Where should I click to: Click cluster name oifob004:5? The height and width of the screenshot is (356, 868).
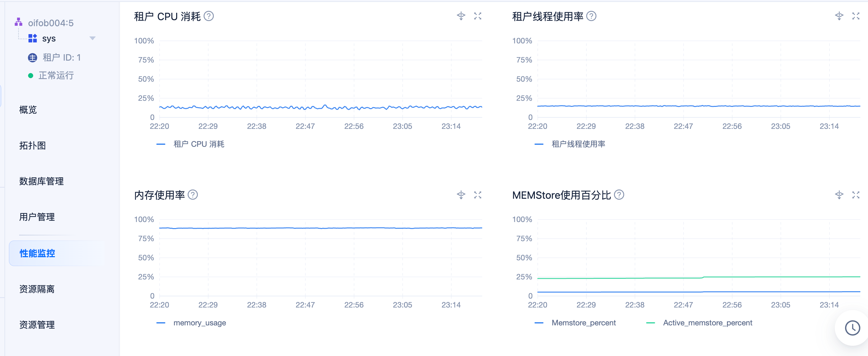pos(50,23)
